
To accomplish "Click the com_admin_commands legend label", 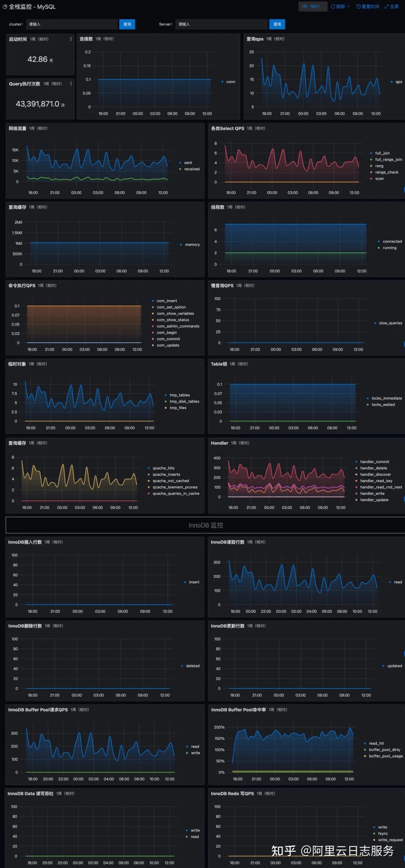I will click(178, 326).
